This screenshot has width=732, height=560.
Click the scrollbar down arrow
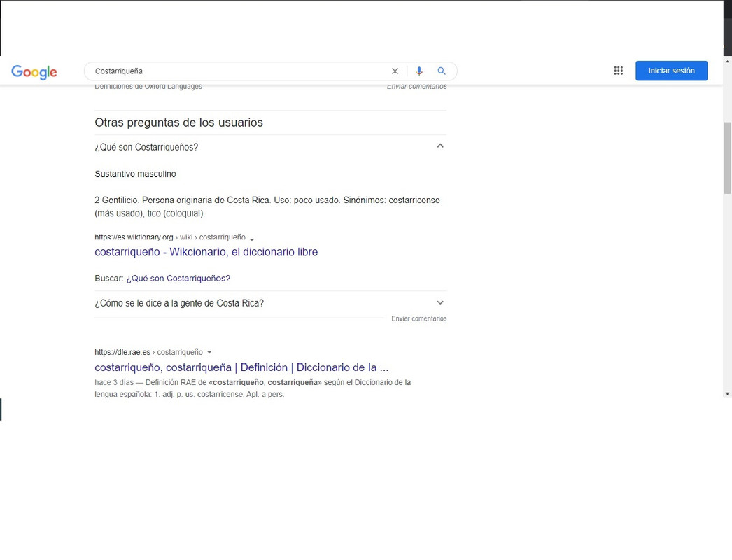pyautogui.click(x=727, y=393)
